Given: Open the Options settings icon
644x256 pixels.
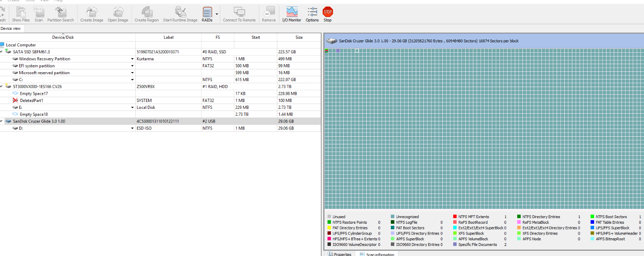Looking at the screenshot, I should tap(312, 14).
